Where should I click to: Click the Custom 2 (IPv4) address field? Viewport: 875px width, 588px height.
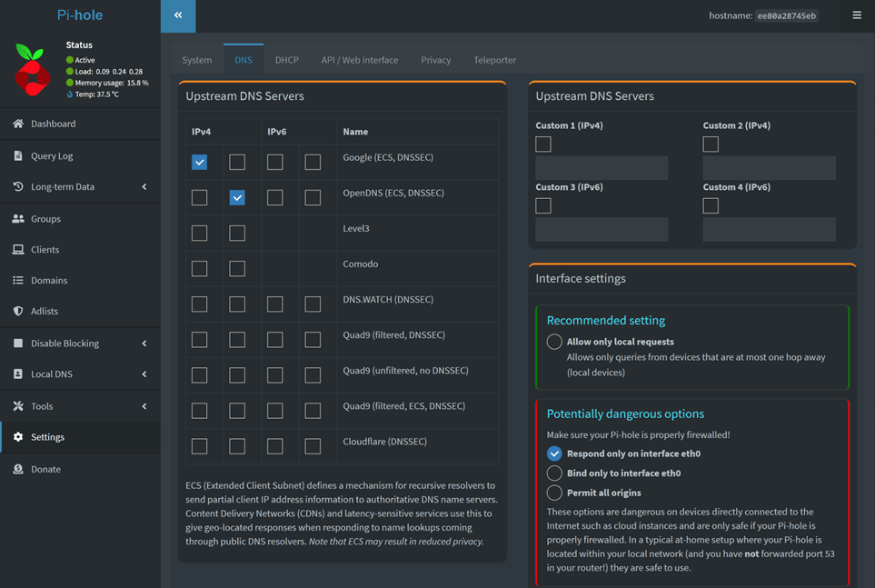pos(769,167)
